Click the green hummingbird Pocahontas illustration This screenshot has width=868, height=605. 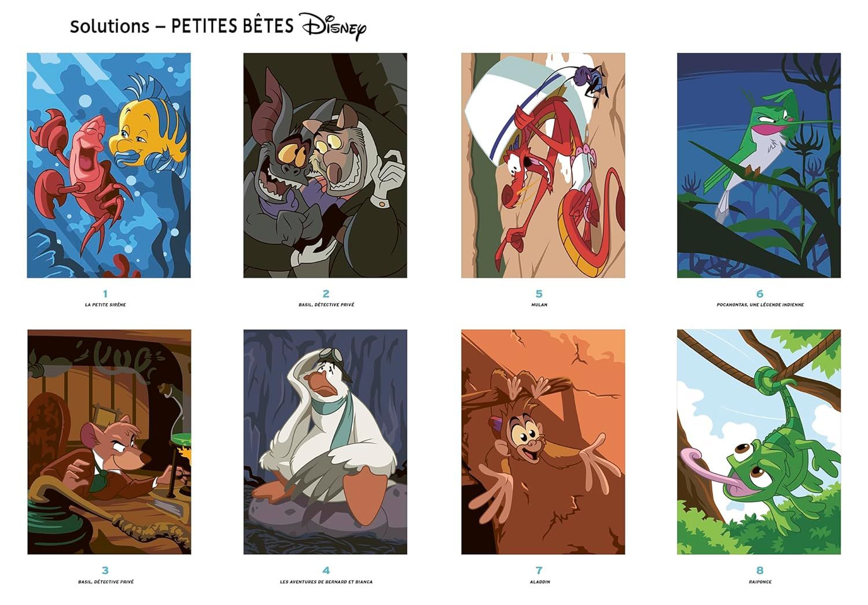tap(759, 165)
